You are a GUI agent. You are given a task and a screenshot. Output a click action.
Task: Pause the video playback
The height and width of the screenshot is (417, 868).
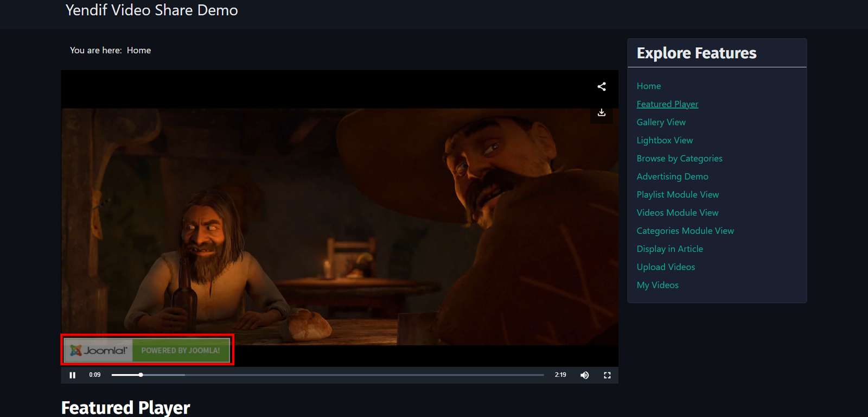73,375
